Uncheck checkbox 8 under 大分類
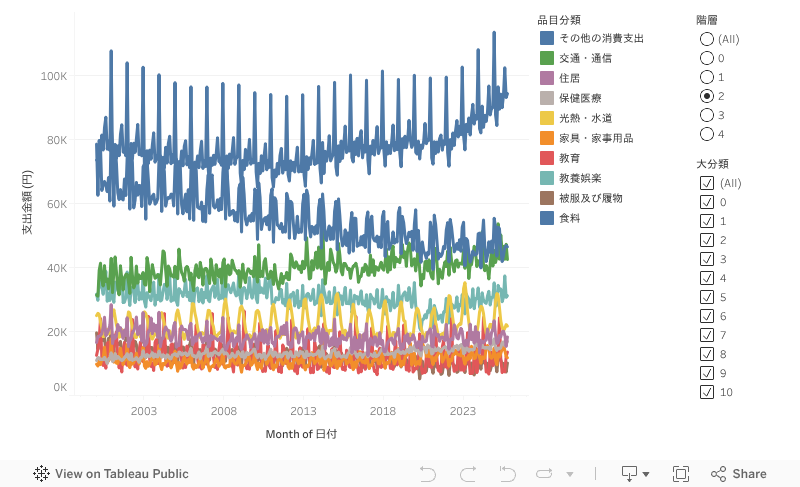The image size is (800, 487). click(x=707, y=354)
